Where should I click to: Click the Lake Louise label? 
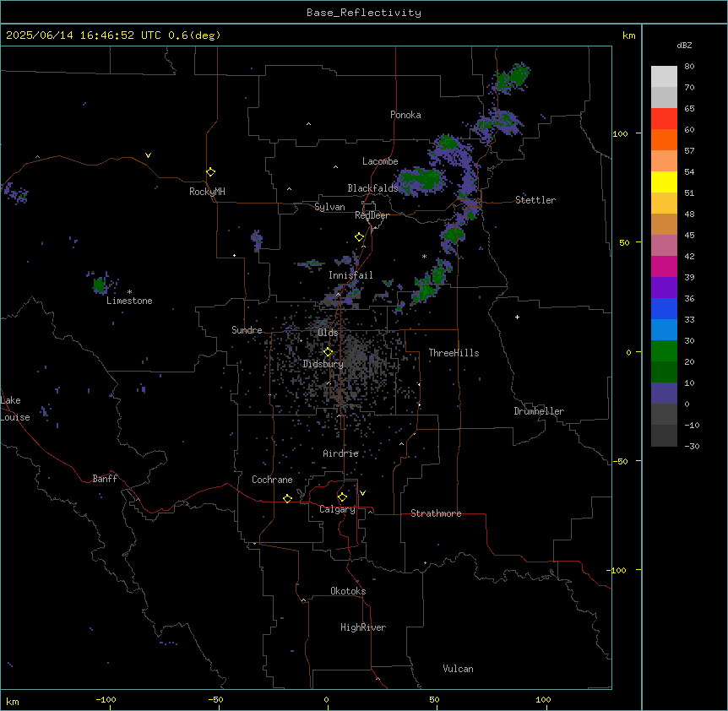pyautogui.click(x=15, y=409)
